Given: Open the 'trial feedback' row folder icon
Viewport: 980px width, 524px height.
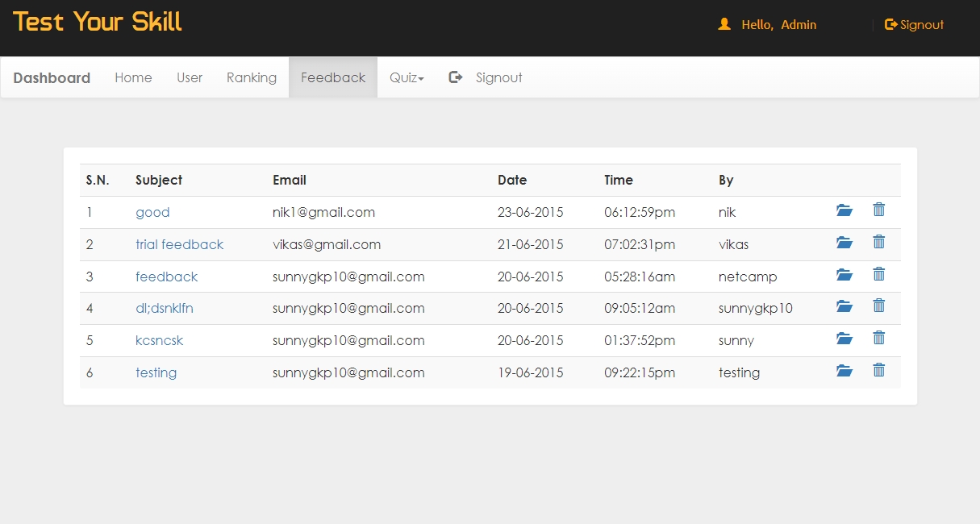Looking at the screenshot, I should (x=844, y=243).
